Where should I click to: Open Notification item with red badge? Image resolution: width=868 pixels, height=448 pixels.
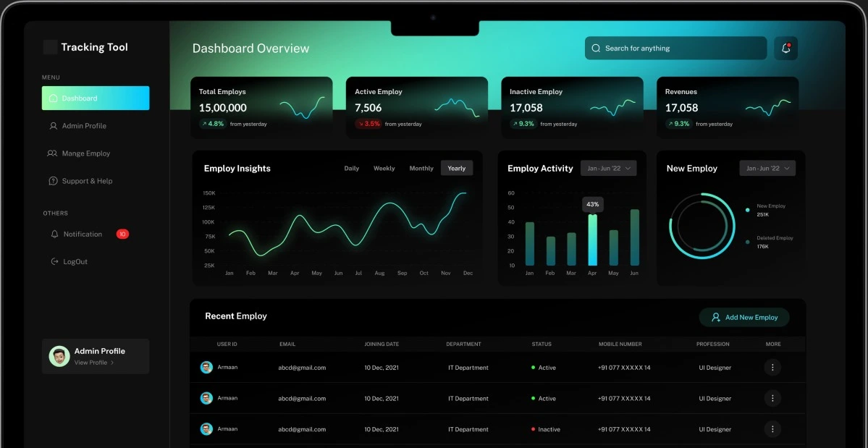[x=83, y=234]
